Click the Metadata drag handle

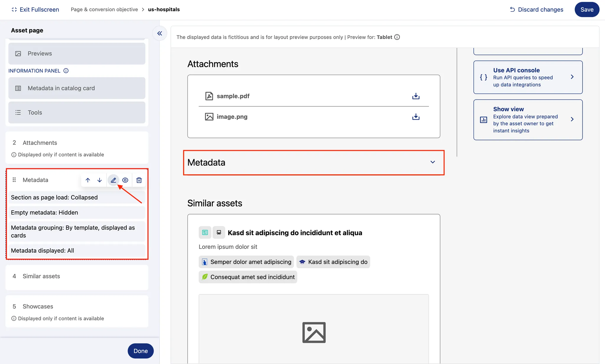click(14, 180)
